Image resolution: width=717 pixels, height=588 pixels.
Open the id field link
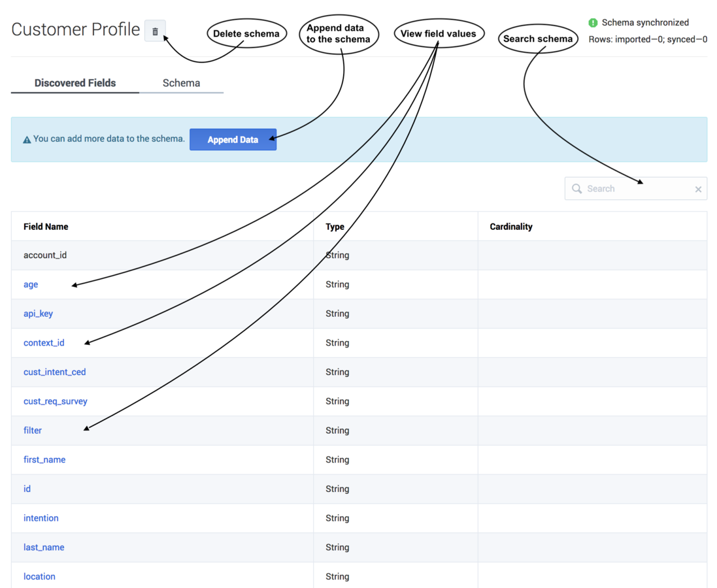click(x=27, y=489)
